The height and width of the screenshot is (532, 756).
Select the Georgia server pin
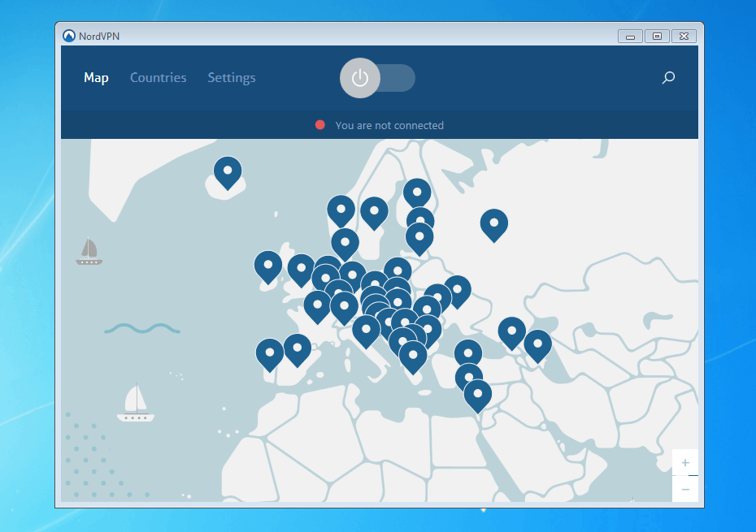(512, 334)
